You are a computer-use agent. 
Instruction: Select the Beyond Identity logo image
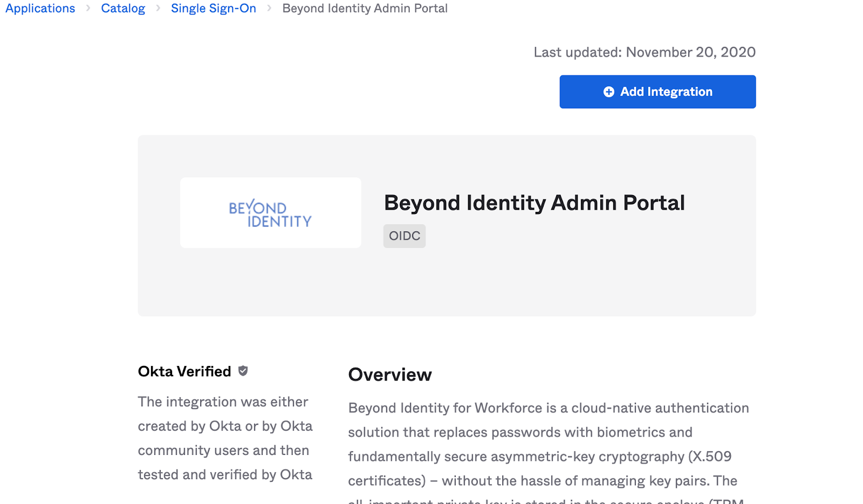tap(270, 212)
